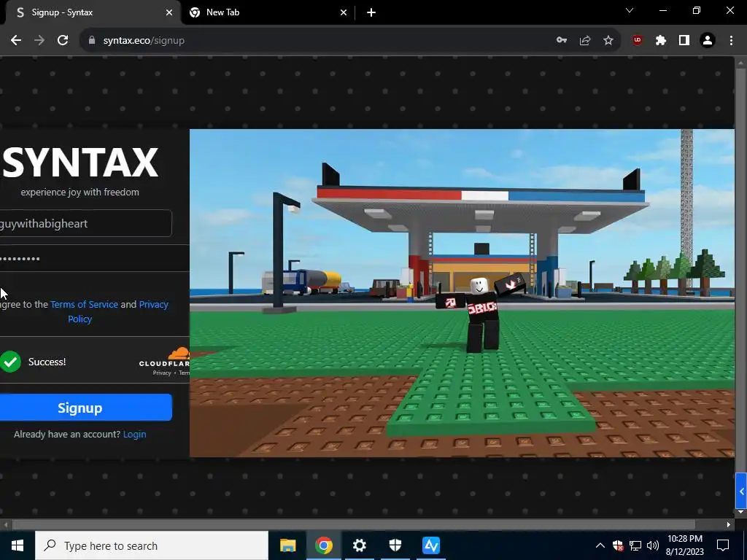This screenshot has height=560, width=747.
Task: Open the blue AV app on taskbar
Action: [x=431, y=545]
